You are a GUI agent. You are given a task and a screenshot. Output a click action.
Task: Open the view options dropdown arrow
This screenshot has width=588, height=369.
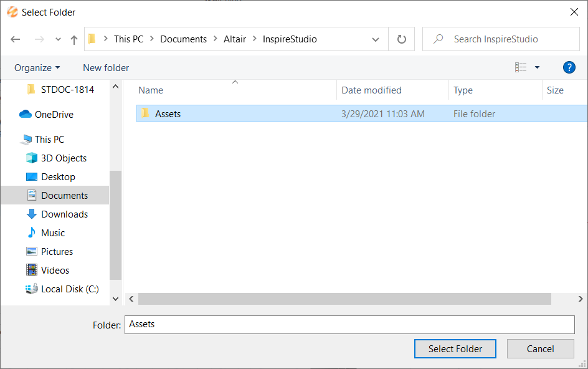point(538,67)
